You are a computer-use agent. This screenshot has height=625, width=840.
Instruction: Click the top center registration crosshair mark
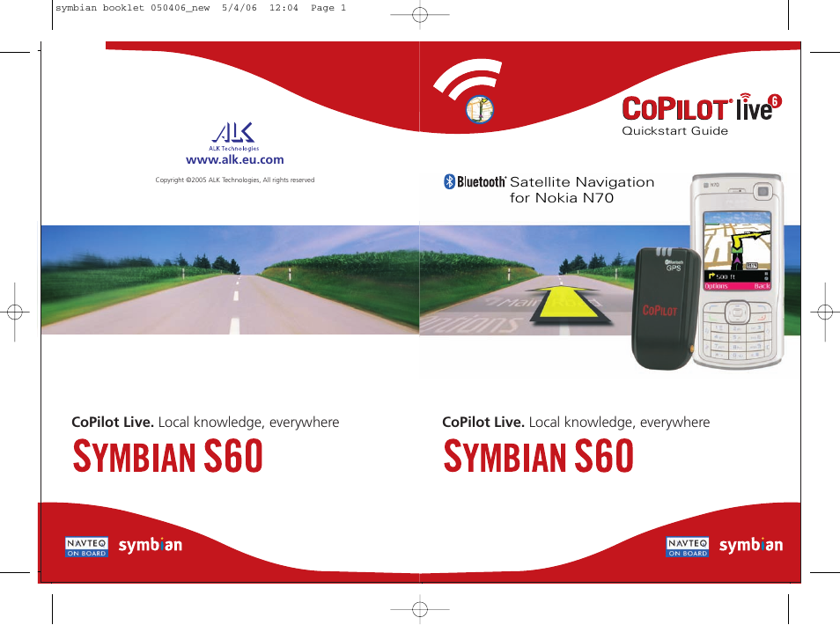(420, 15)
